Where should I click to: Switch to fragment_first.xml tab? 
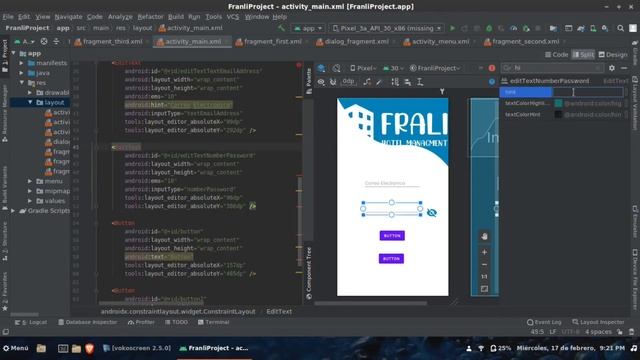pos(269,42)
